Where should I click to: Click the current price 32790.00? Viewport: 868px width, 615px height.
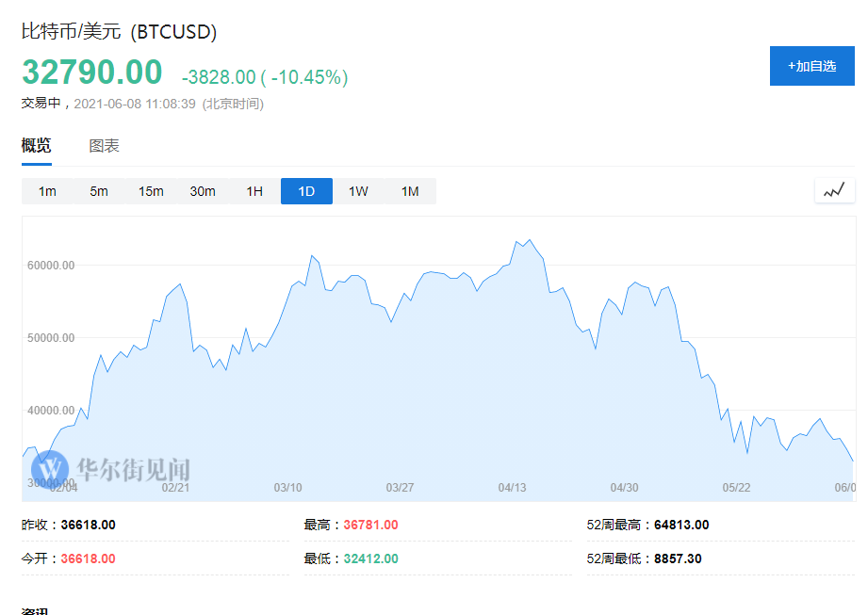91,72
